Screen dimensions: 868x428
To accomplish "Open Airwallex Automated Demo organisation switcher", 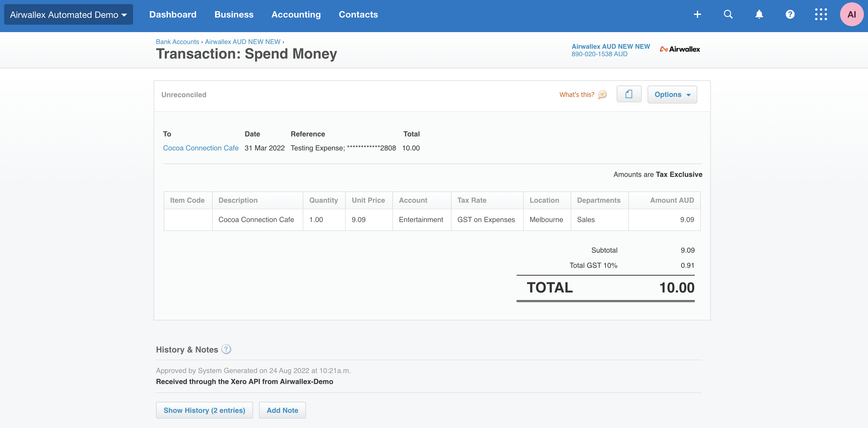I will click(x=68, y=15).
